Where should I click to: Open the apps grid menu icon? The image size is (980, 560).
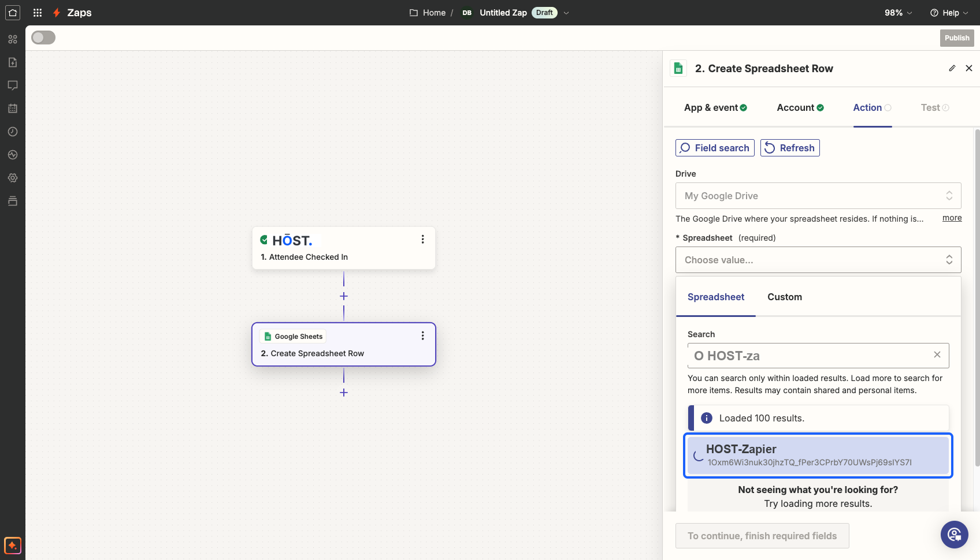tap(38, 13)
